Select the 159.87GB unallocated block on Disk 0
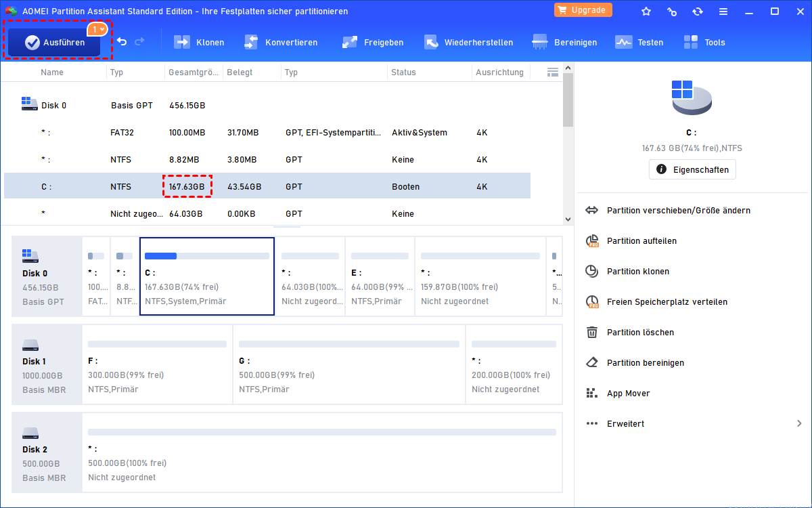 (480, 276)
